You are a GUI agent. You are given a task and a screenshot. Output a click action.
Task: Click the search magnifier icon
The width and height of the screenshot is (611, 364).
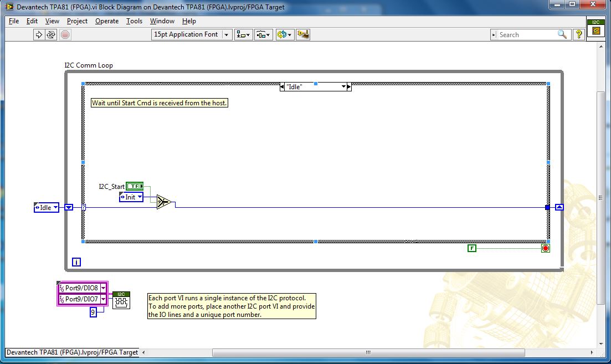pyautogui.click(x=562, y=34)
